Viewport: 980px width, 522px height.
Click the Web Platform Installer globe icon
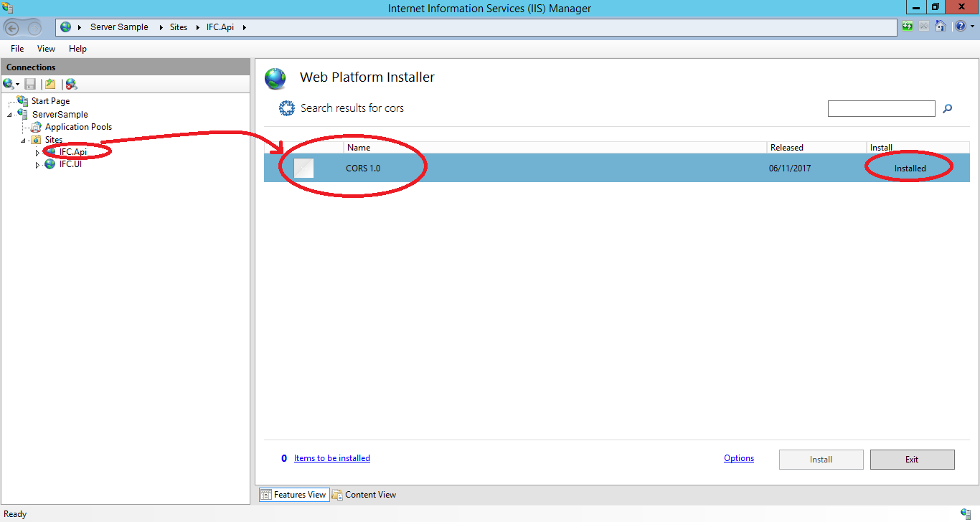pos(275,79)
